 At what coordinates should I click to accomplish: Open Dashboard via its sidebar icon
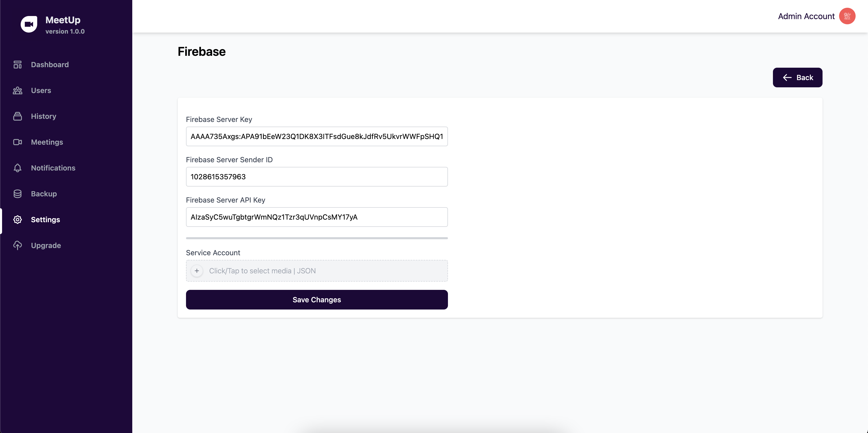(x=18, y=64)
